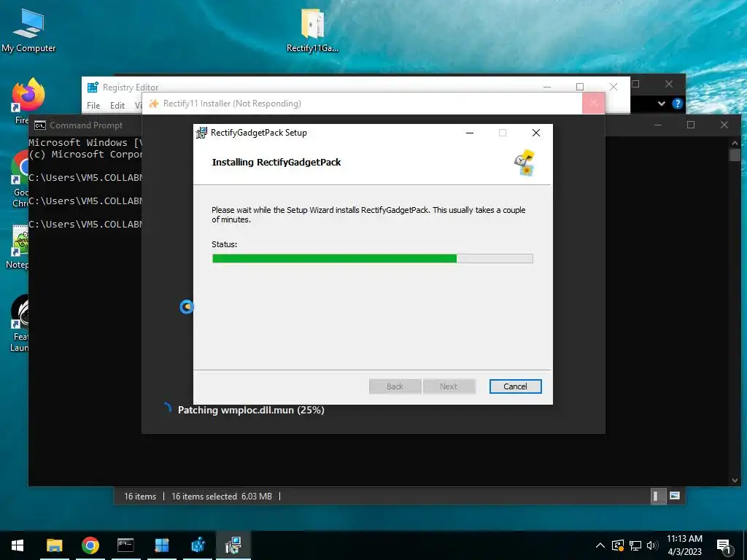Switch File Explorer to large icons view
747x560 pixels.
tap(675, 496)
